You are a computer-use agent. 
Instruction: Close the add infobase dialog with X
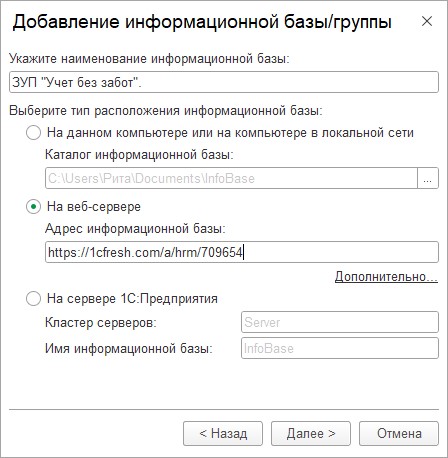pos(427,22)
